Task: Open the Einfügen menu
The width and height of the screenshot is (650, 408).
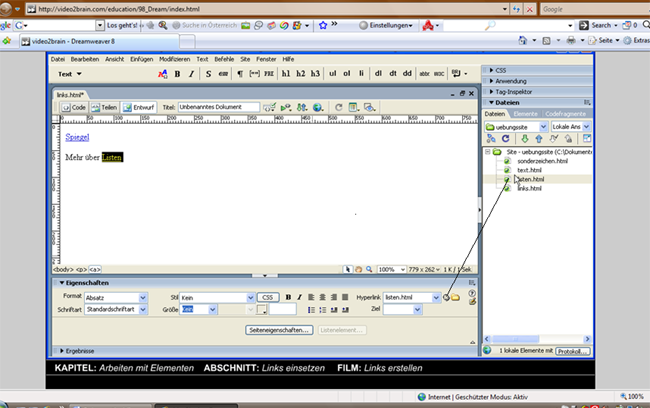Action: click(141, 59)
